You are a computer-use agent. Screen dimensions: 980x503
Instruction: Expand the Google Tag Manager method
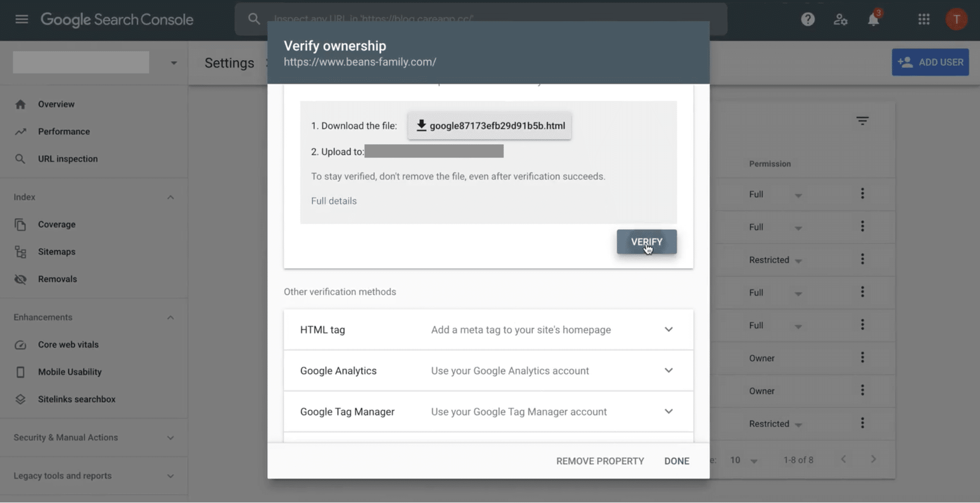coord(668,411)
